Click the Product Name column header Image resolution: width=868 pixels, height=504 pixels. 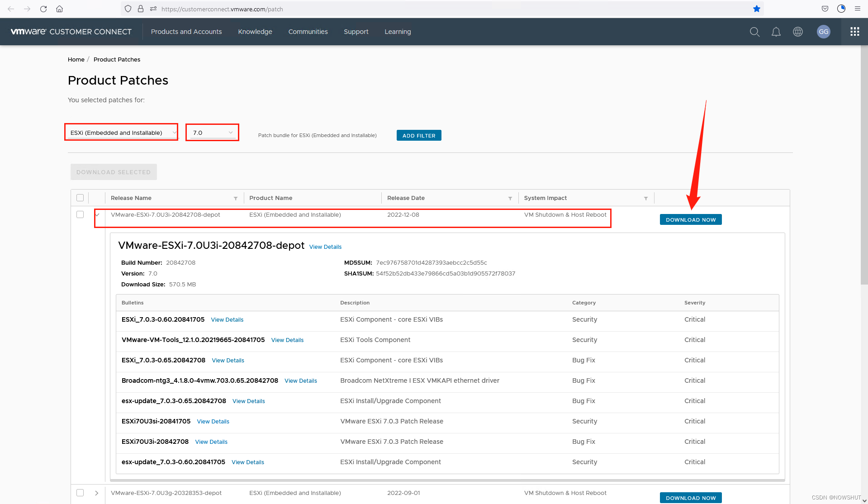(x=270, y=198)
